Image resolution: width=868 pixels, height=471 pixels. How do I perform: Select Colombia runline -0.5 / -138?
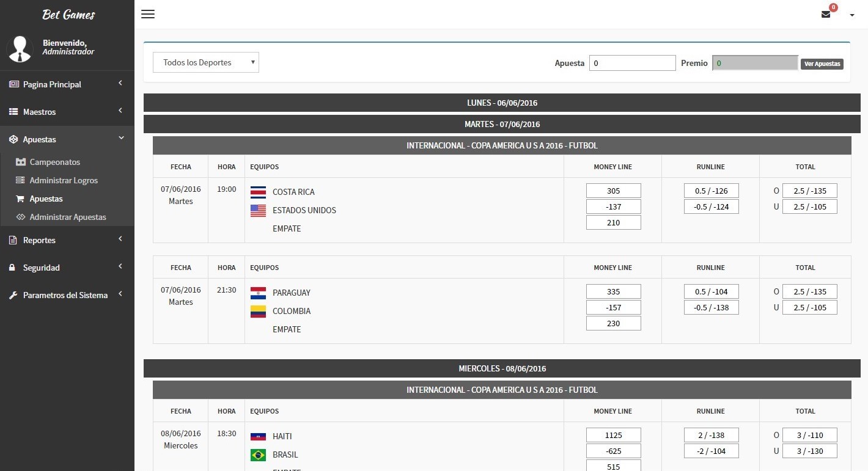(x=711, y=307)
